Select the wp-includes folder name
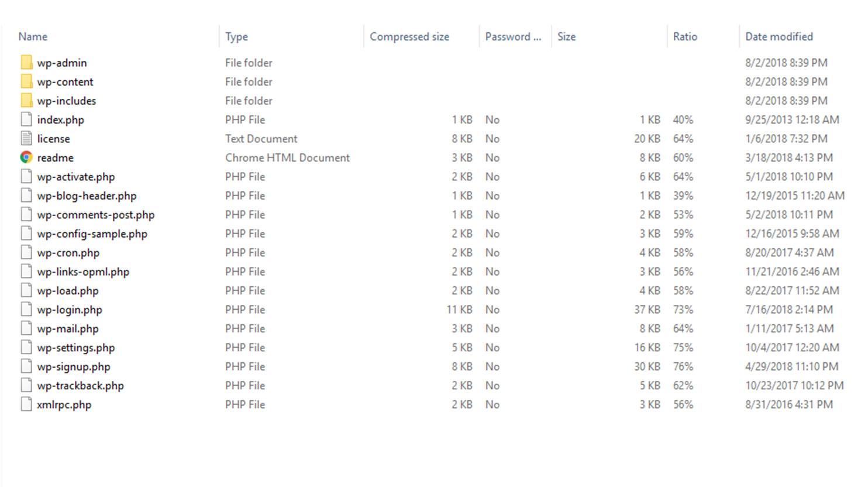 pos(67,101)
